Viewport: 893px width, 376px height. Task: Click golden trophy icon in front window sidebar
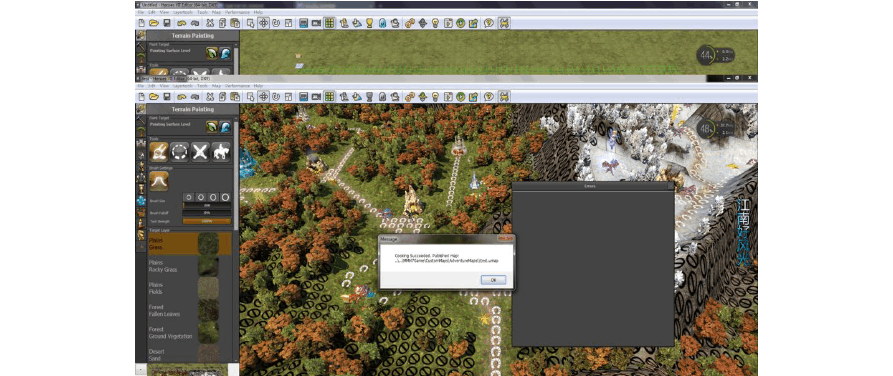coord(141,189)
